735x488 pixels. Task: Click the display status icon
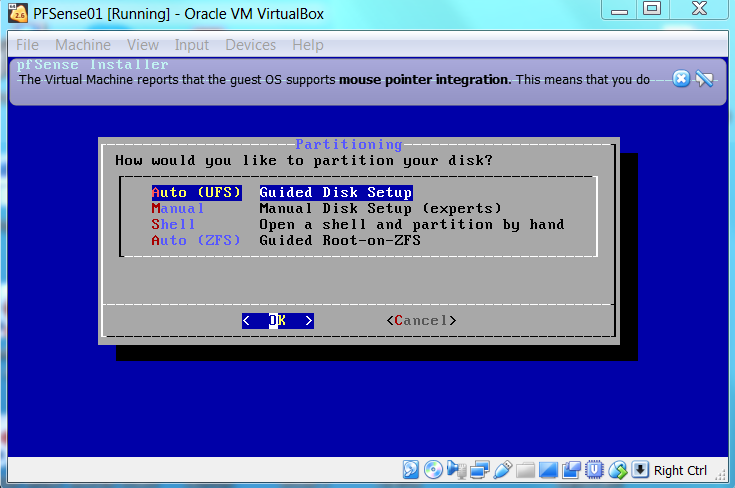pyautogui.click(x=548, y=470)
